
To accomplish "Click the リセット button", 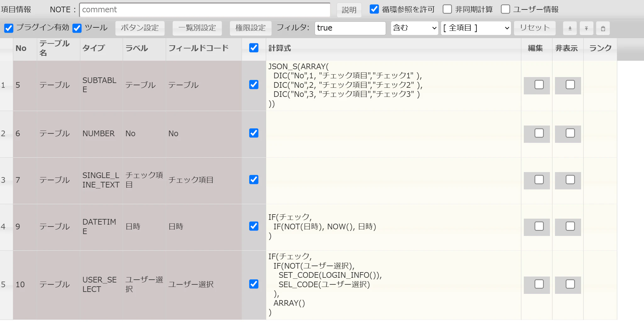I will point(535,28).
